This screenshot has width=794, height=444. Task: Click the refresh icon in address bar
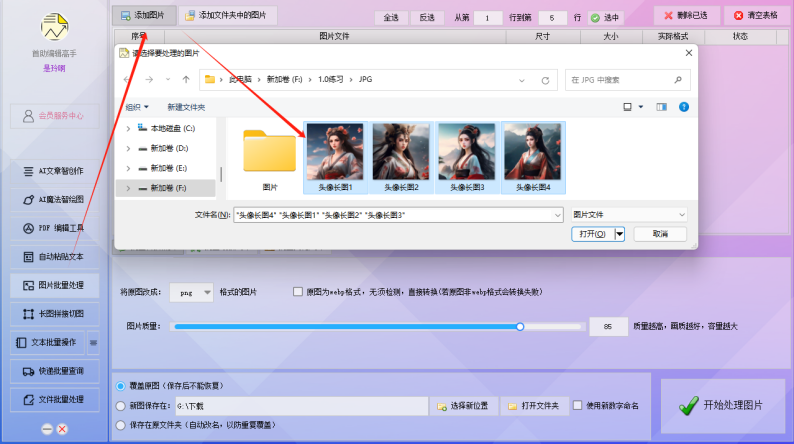coord(545,80)
